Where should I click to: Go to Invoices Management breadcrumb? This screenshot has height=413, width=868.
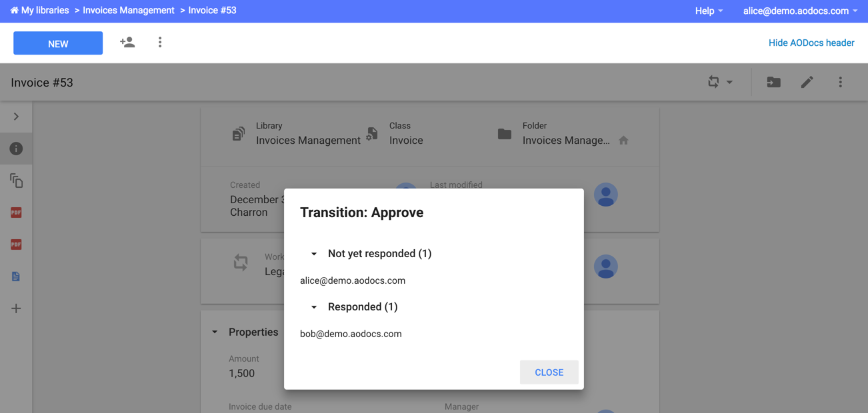(129, 11)
